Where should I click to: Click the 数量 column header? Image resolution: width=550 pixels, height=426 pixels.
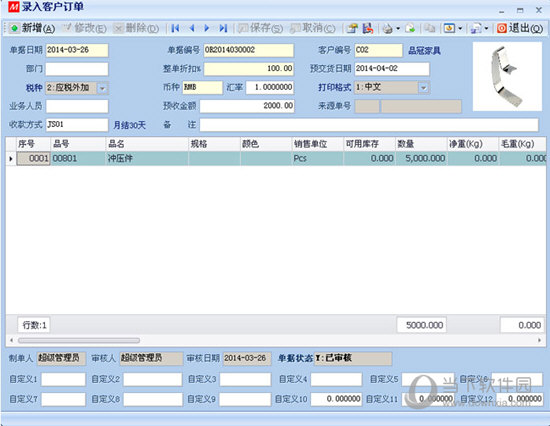[421, 144]
